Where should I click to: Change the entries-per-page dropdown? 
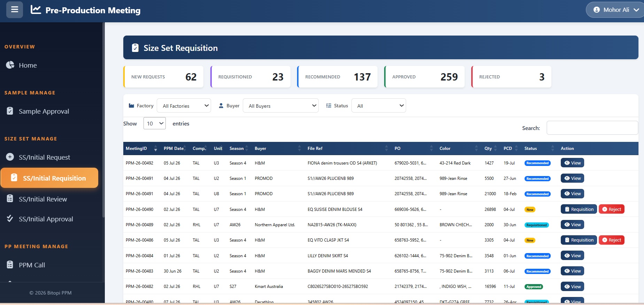pos(155,123)
